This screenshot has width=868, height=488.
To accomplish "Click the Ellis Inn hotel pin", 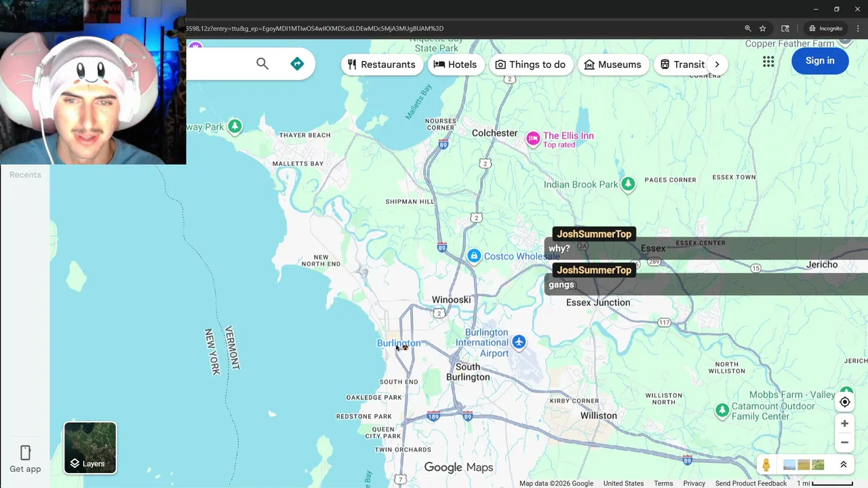I will point(533,139).
